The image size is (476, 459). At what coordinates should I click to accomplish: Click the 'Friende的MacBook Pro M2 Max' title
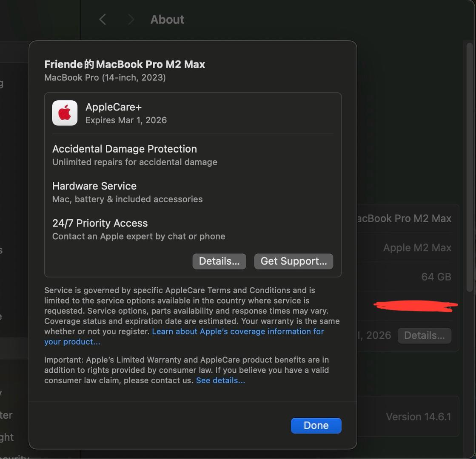coord(125,64)
